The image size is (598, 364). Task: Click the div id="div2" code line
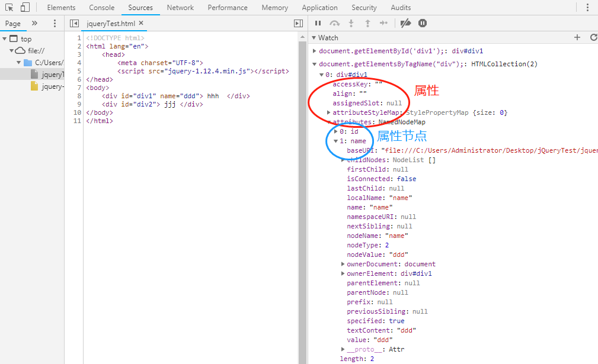[152, 104]
